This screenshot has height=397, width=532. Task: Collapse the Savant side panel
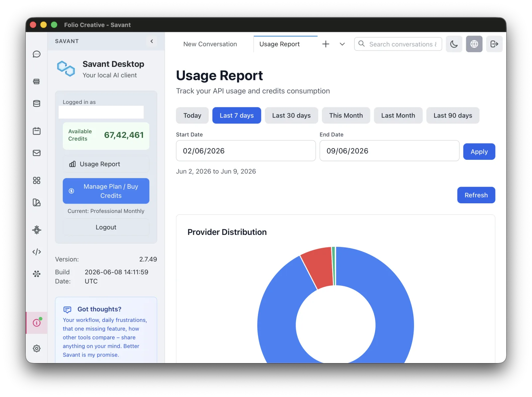(152, 41)
